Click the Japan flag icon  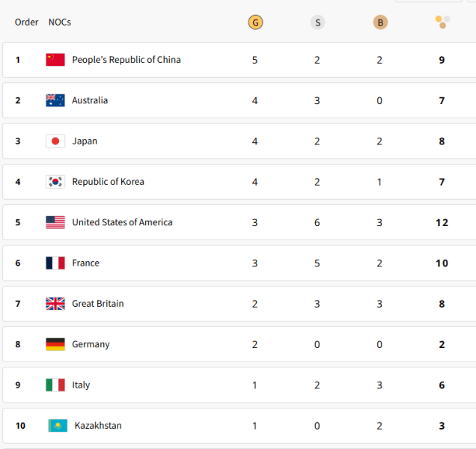point(55,141)
